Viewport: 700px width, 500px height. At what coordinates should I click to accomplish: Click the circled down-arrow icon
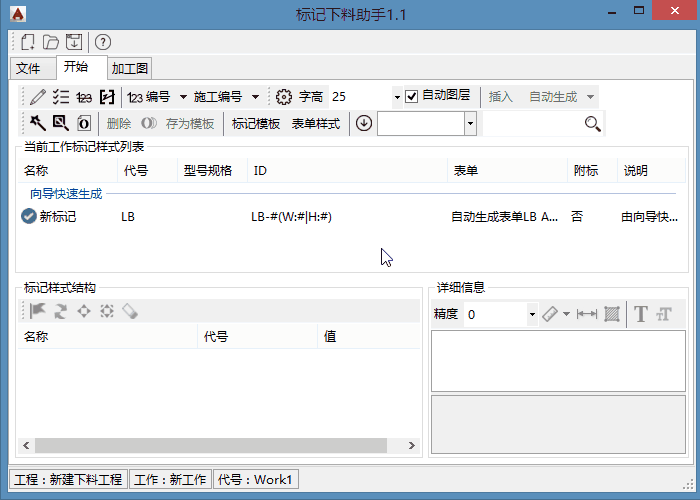pyautogui.click(x=364, y=123)
